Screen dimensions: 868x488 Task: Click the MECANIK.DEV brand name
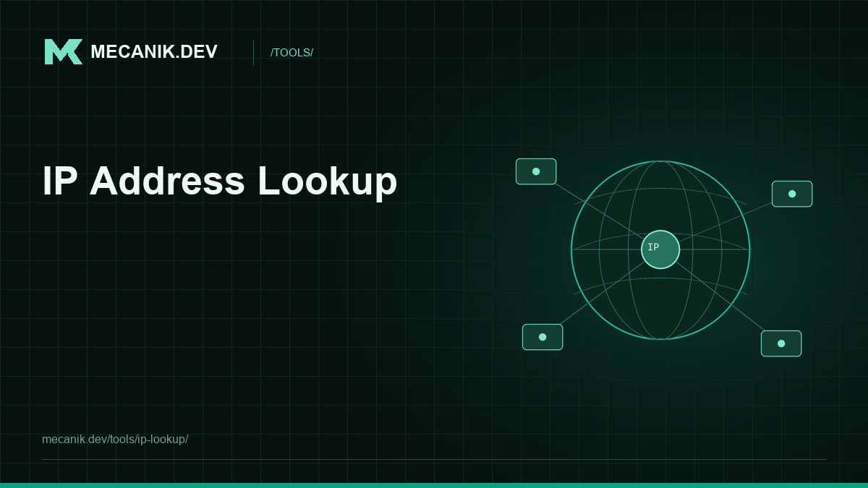[154, 52]
